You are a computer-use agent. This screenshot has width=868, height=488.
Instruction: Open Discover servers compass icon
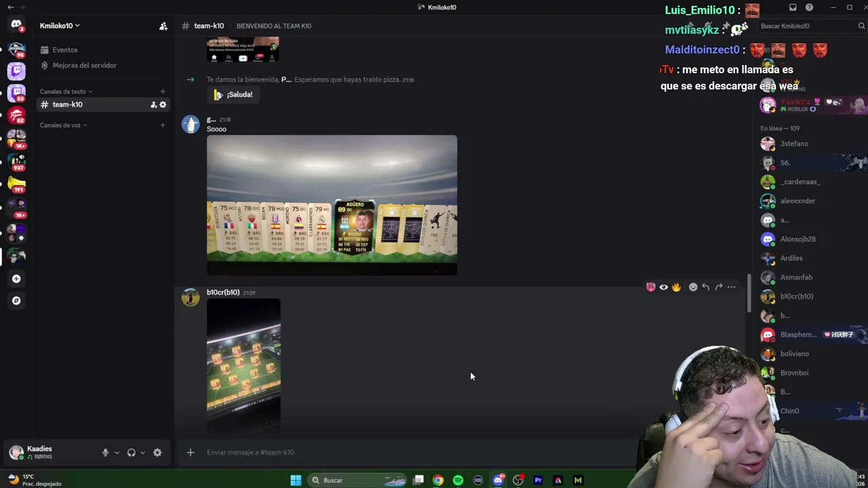[16, 300]
